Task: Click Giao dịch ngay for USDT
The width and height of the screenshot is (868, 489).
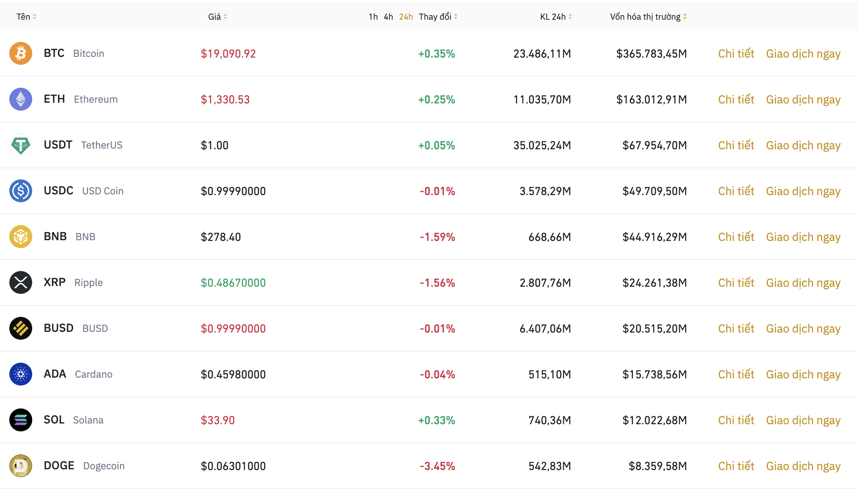Action: tap(803, 146)
